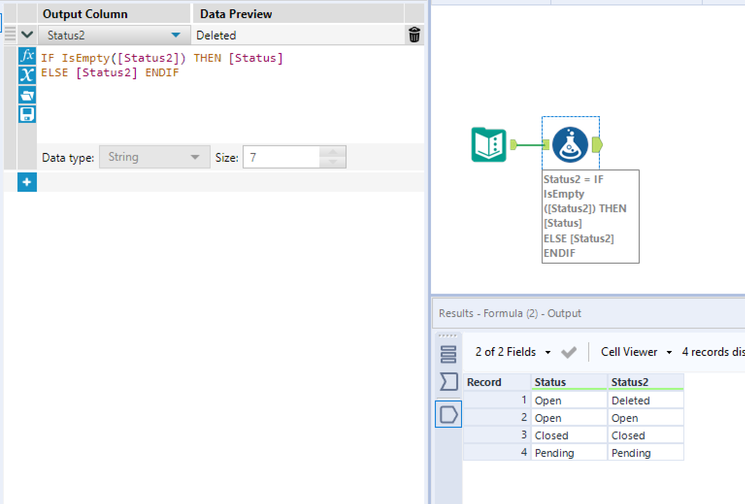The width and height of the screenshot is (745, 504).
Task: Open the 2 of 2 Fields dropdown
Action: [x=513, y=352]
